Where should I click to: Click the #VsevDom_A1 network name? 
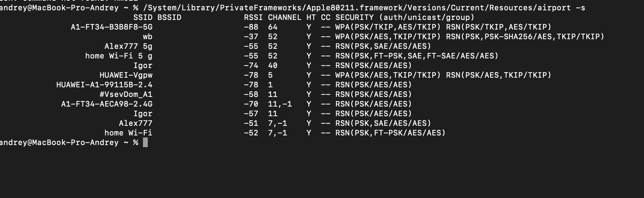click(126, 95)
